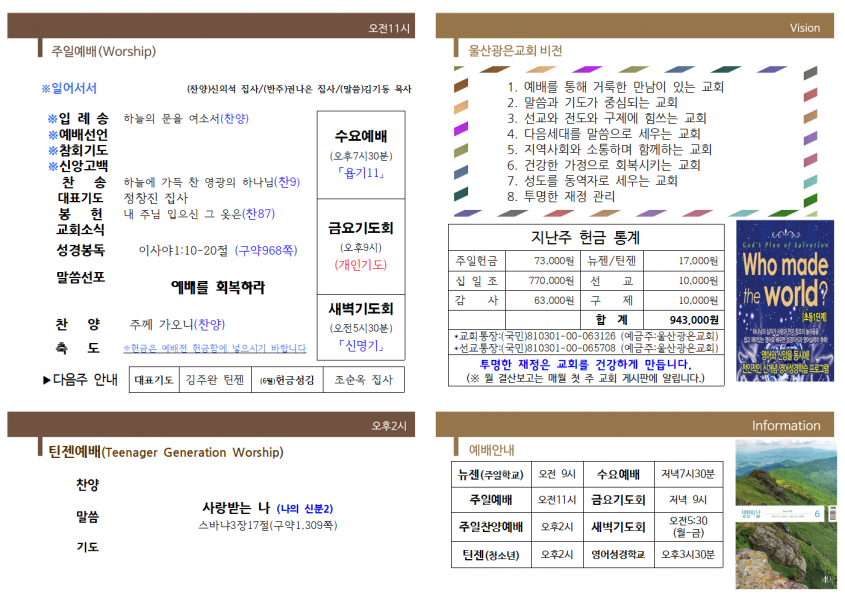Click the 사랑받는 나 sermon title

[x=236, y=508]
